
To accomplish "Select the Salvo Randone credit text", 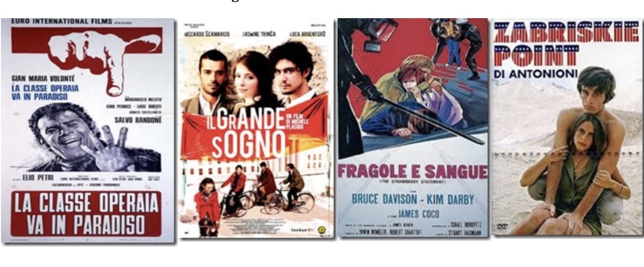I will (x=140, y=120).
